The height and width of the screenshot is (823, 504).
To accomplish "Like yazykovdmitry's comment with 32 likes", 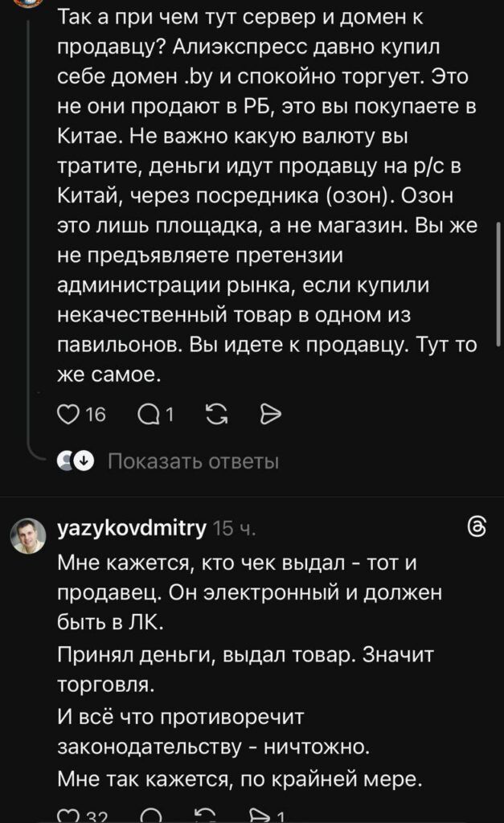I will click(68, 817).
